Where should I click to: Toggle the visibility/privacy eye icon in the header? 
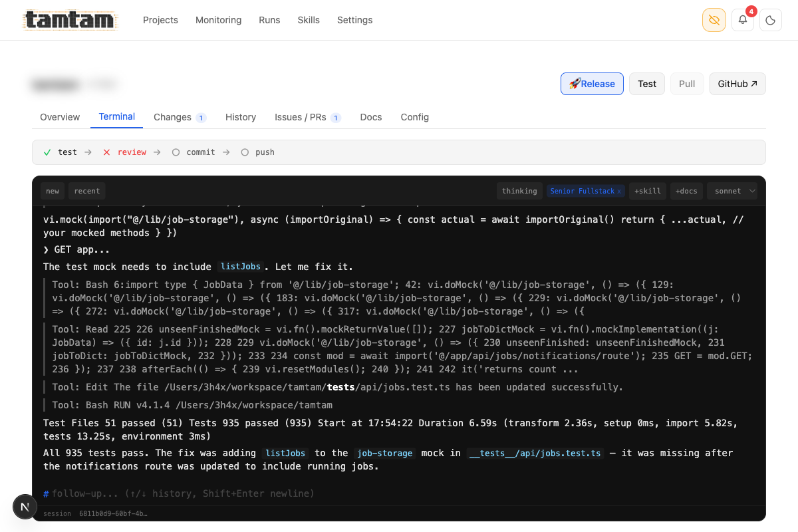714,20
